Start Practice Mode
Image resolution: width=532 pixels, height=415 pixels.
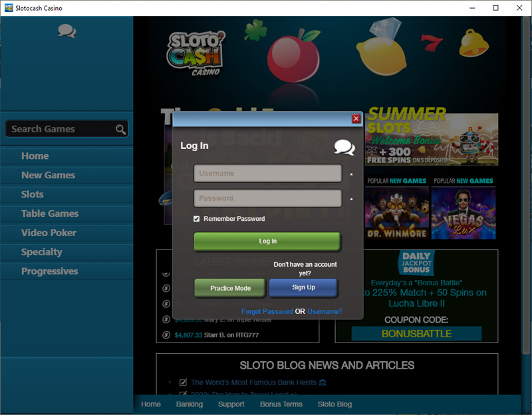230,288
